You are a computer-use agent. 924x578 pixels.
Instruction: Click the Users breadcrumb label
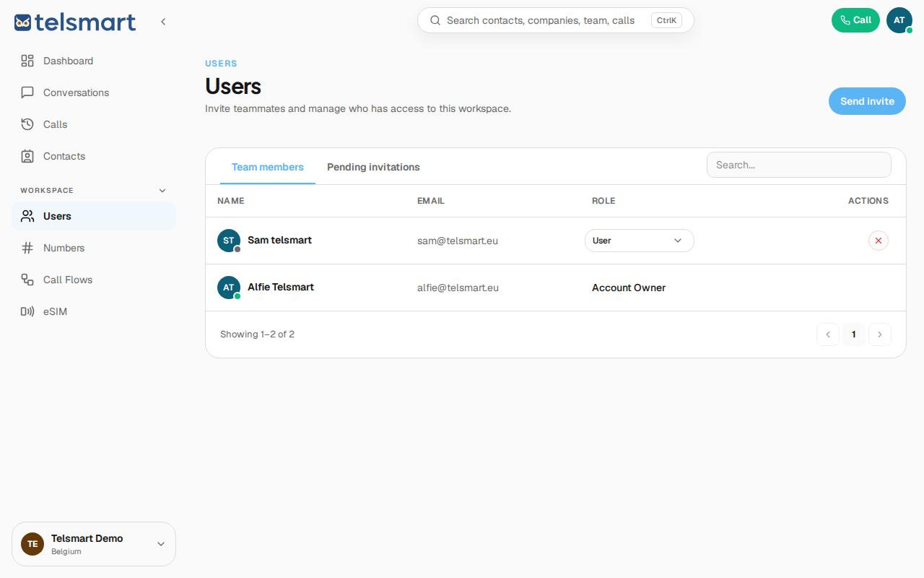pyautogui.click(x=221, y=64)
